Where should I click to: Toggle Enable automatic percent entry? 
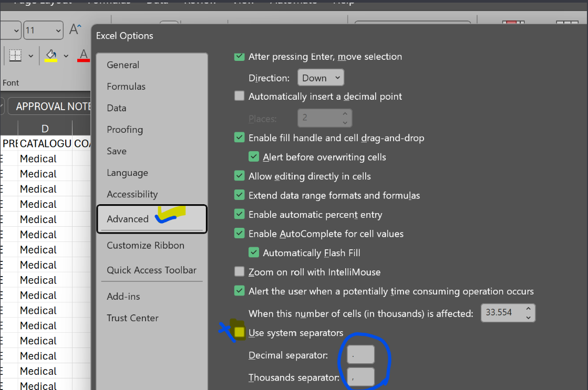coord(239,214)
